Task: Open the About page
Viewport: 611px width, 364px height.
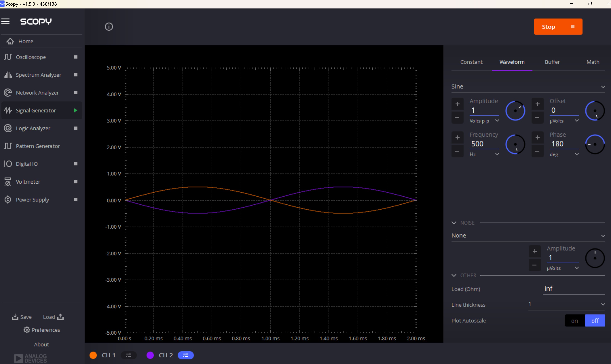Action: pos(41,344)
